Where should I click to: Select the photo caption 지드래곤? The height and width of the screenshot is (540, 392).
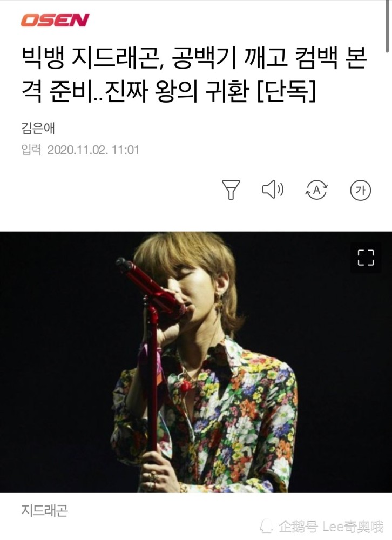pyautogui.click(x=44, y=510)
